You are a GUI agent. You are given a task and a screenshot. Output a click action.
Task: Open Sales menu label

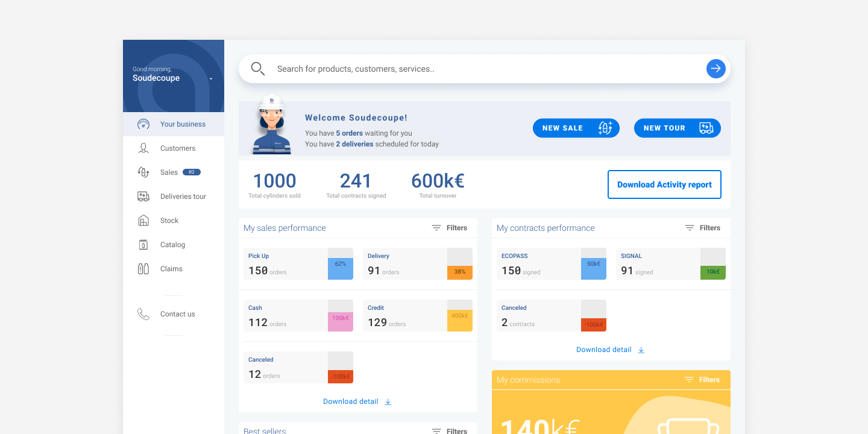point(169,172)
